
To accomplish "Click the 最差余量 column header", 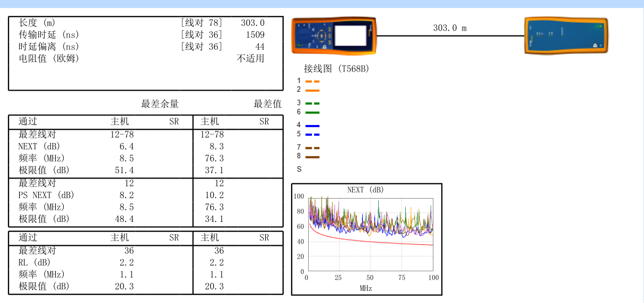I will click(160, 104).
